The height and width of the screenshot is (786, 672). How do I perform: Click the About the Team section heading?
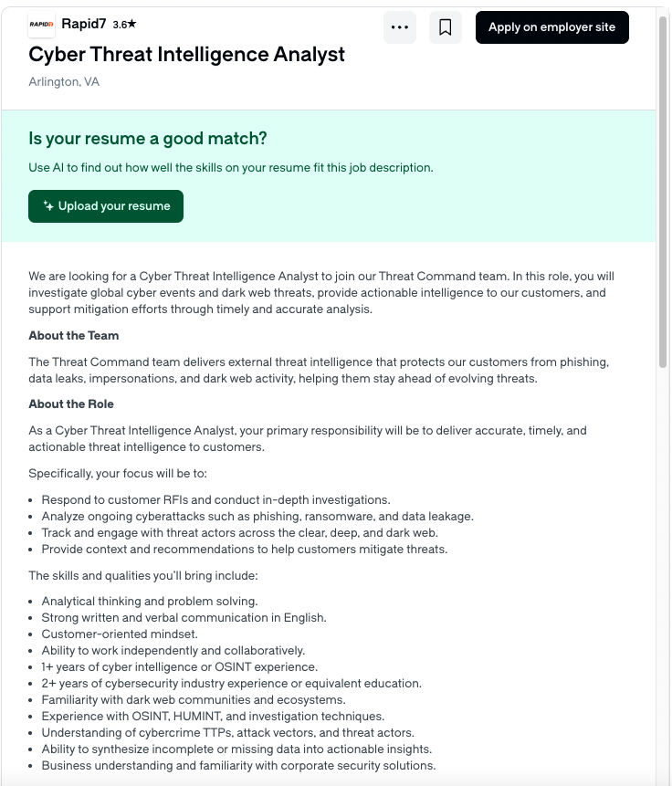pyautogui.click(x=73, y=335)
